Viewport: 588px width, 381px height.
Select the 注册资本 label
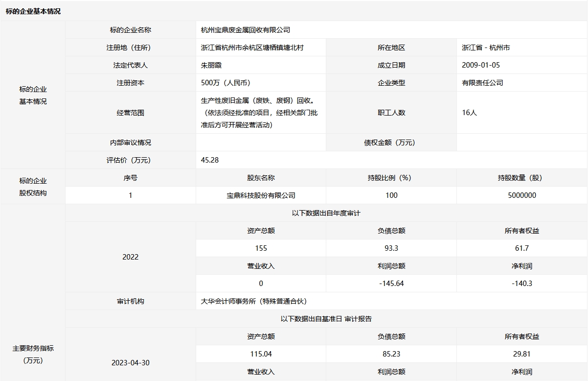131,83
